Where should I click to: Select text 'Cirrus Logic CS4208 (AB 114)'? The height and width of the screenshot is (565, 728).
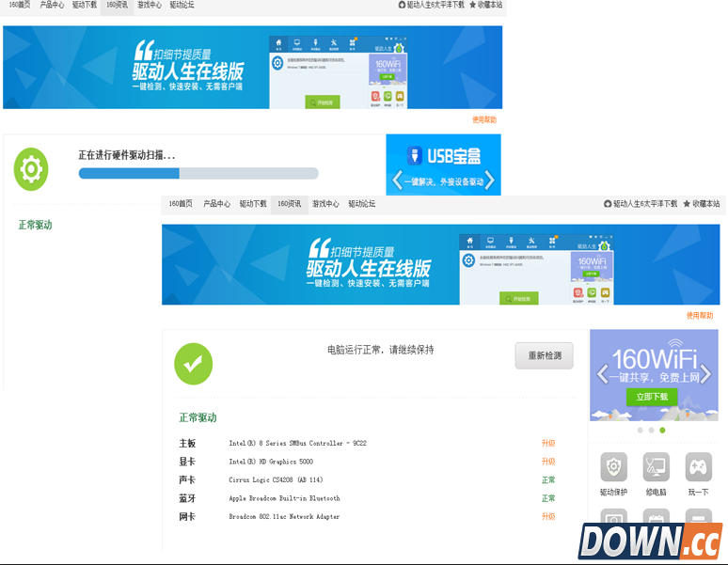(276, 479)
